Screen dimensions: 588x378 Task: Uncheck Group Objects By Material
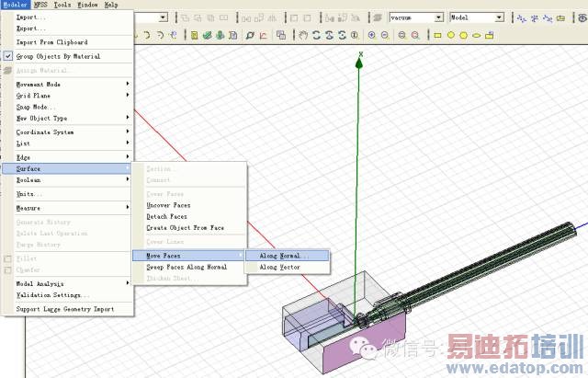tap(8, 56)
